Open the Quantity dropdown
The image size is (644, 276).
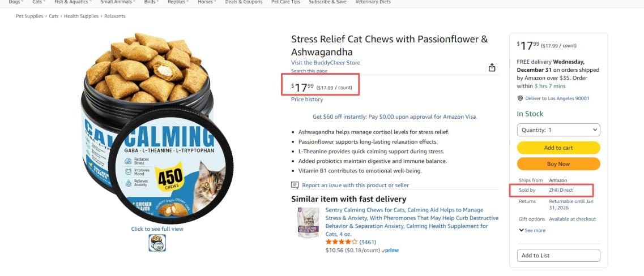558,130
